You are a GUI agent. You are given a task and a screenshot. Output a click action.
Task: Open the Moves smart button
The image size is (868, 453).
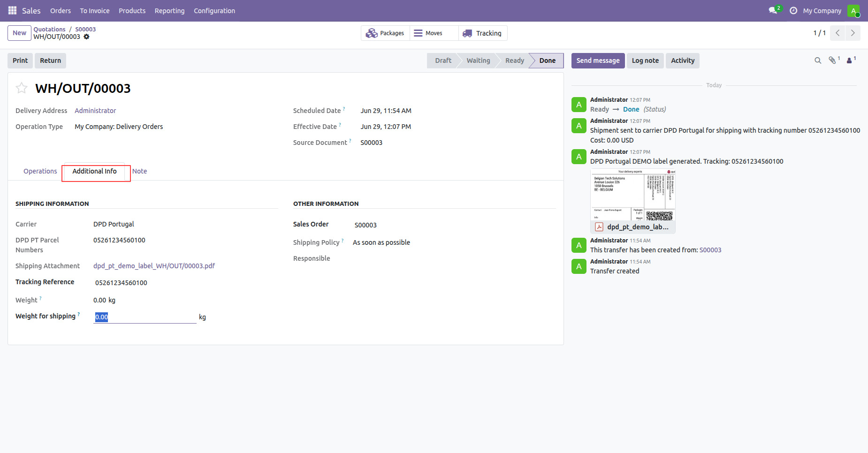[434, 33]
